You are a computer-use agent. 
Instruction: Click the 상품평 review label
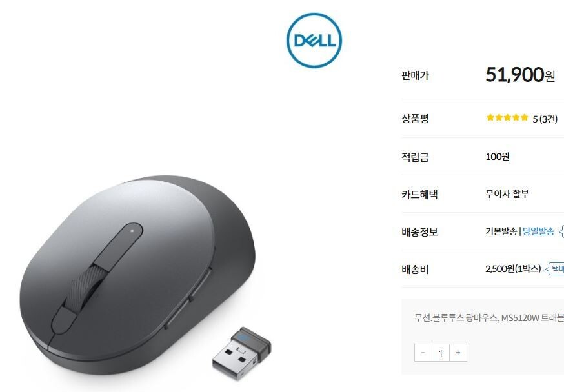pos(415,119)
